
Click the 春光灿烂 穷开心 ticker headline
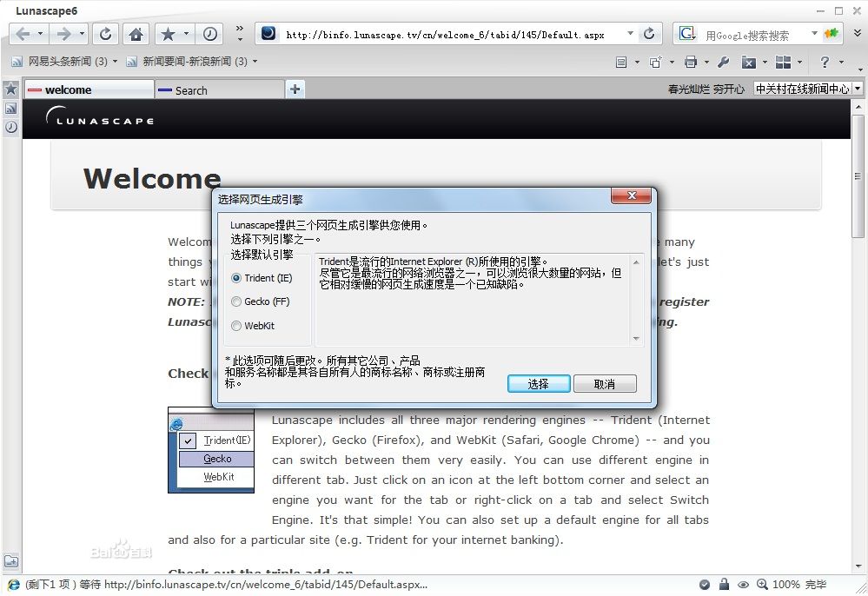pos(706,89)
